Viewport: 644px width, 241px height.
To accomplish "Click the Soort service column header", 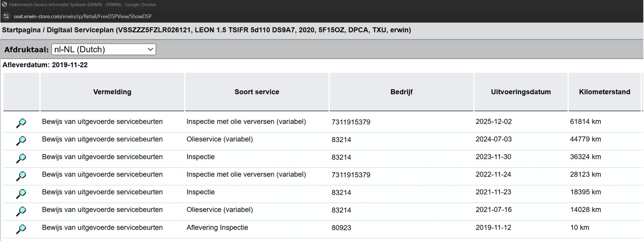I will (x=257, y=92).
